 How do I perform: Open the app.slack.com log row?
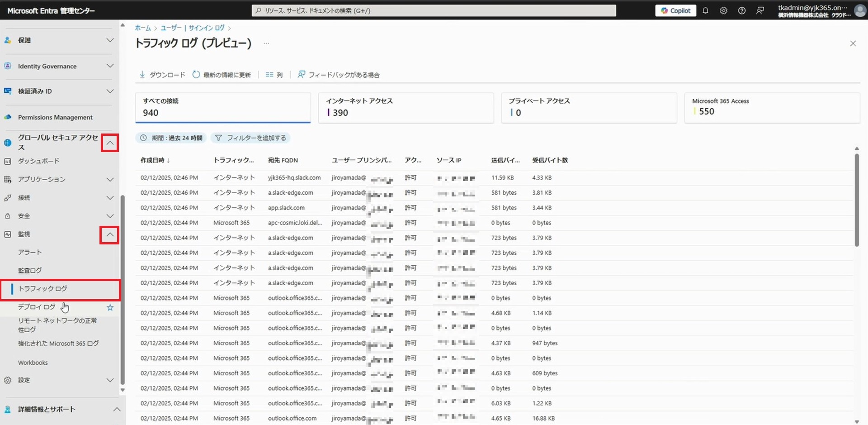494,208
